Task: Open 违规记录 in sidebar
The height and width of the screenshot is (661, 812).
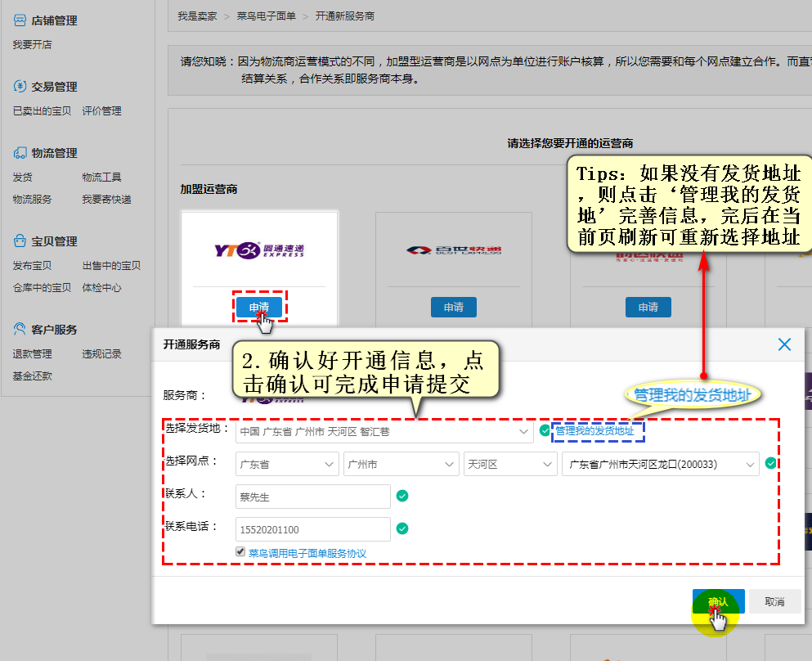Action: (x=101, y=353)
